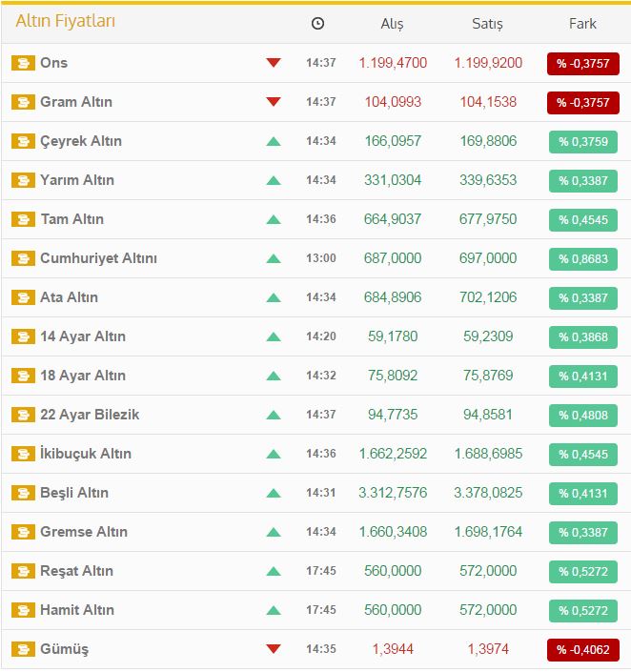Click the red down arrow for Ons
The image size is (631, 672).
pos(274,63)
